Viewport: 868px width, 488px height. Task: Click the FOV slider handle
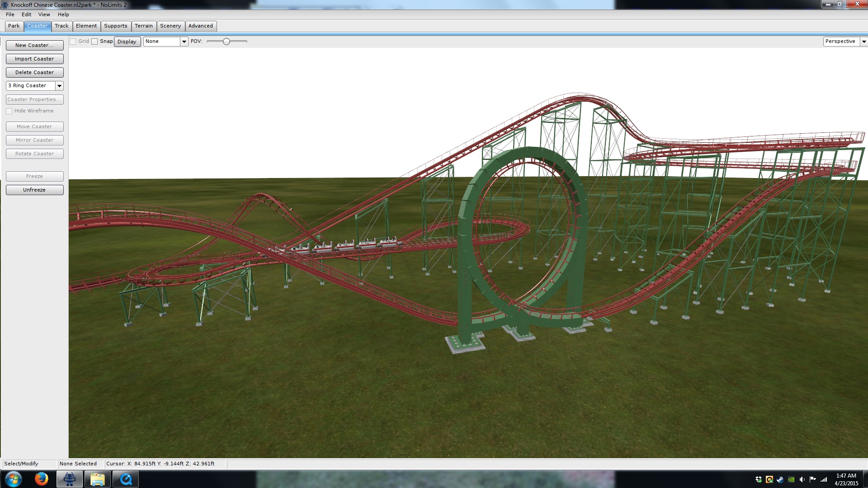pyautogui.click(x=226, y=42)
